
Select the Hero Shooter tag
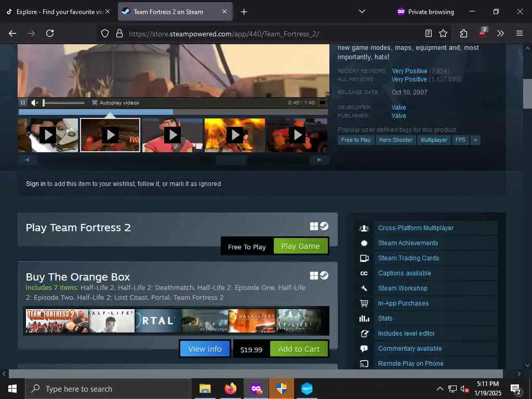[x=395, y=140]
